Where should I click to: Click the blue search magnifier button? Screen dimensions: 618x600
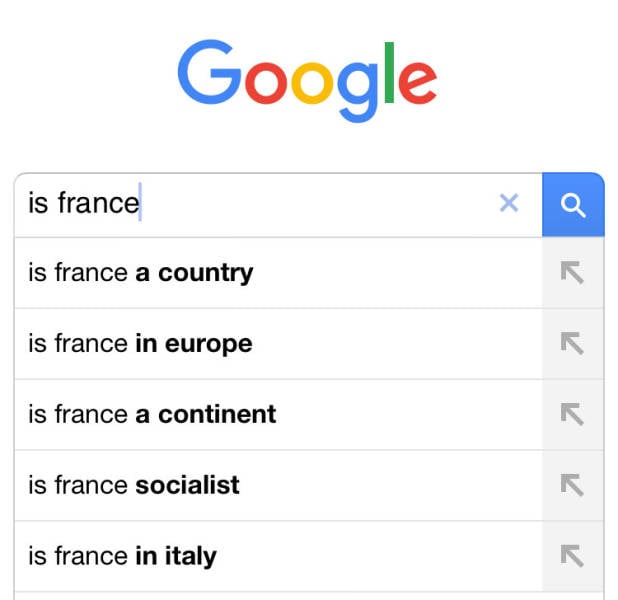(573, 205)
